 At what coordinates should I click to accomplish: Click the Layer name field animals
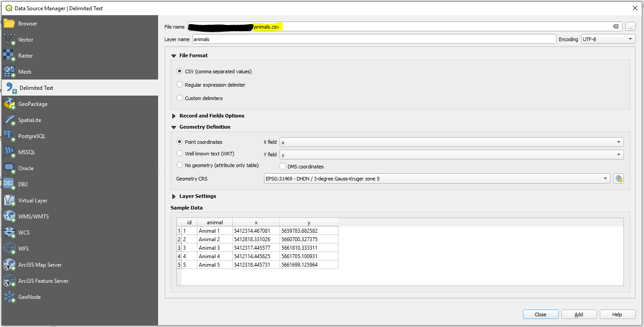pos(374,39)
